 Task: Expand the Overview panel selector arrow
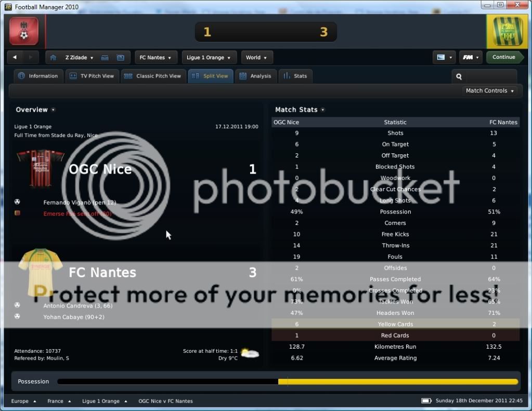[53, 110]
